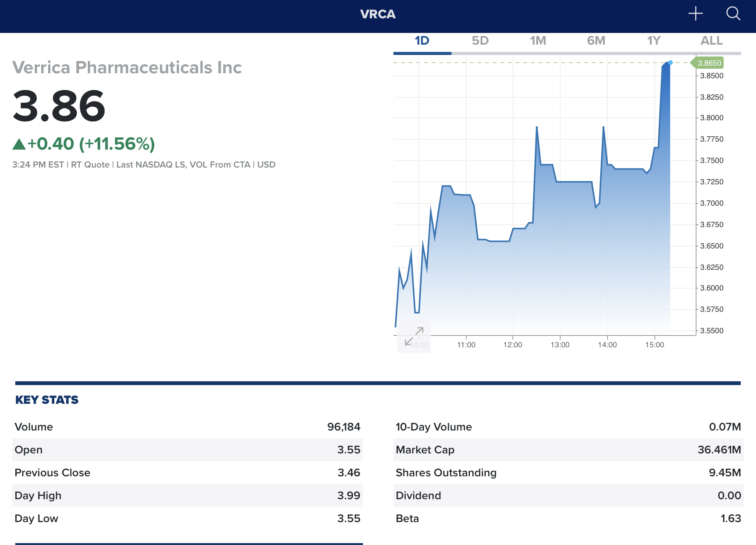Click the 15:00 time axis label
756x545 pixels.
[654, 345]
